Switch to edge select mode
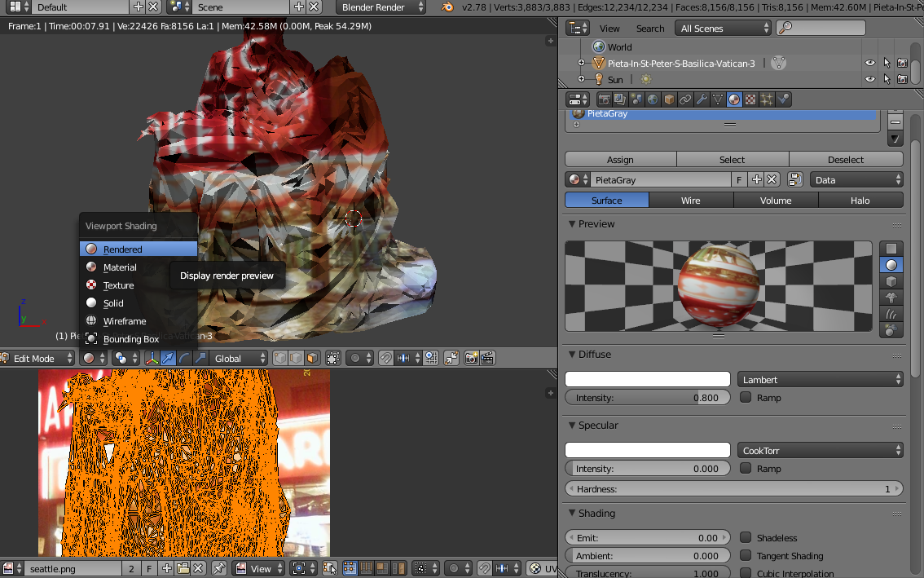The width and height of the screenshot is (924, 578). pyautogui.click(x=297, y=358)
